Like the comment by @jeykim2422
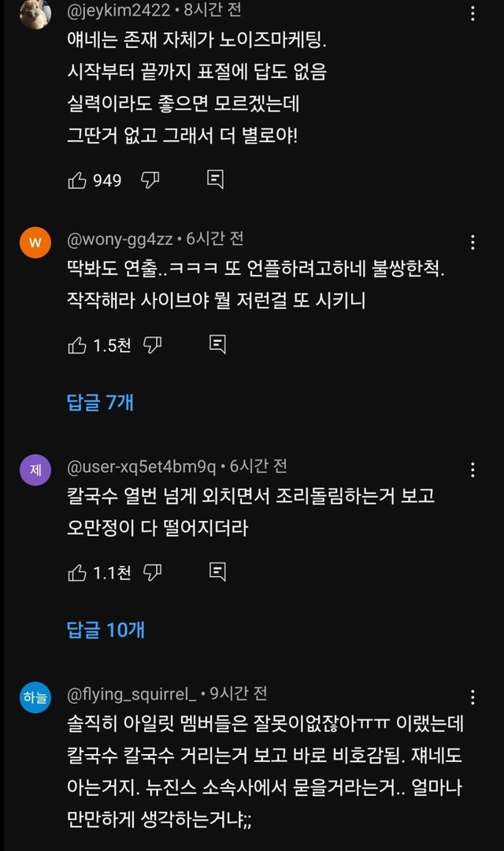The image size is (504, 851). click(77, 180)
